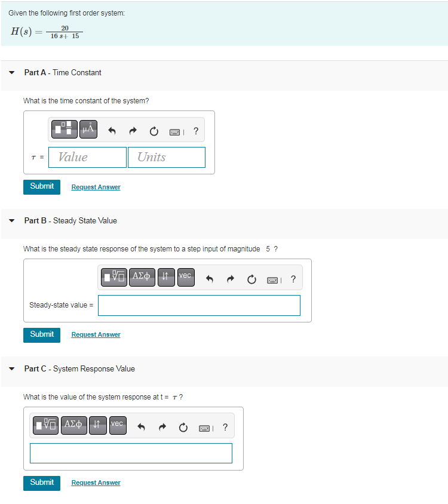The width and height of the screenshot is (448, 504).
Task: Open help question mark in Part A
Action: coord(196,131)
